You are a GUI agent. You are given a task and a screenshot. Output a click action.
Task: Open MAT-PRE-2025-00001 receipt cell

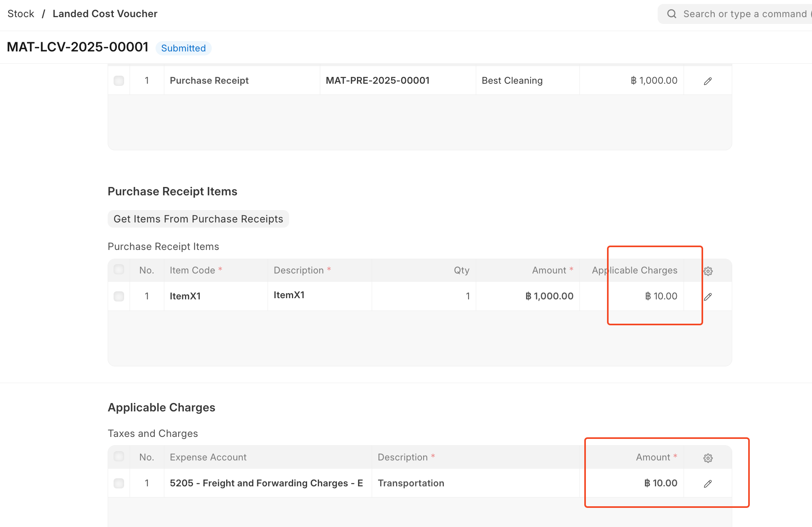pyautogui.click(x=398, y=81)
